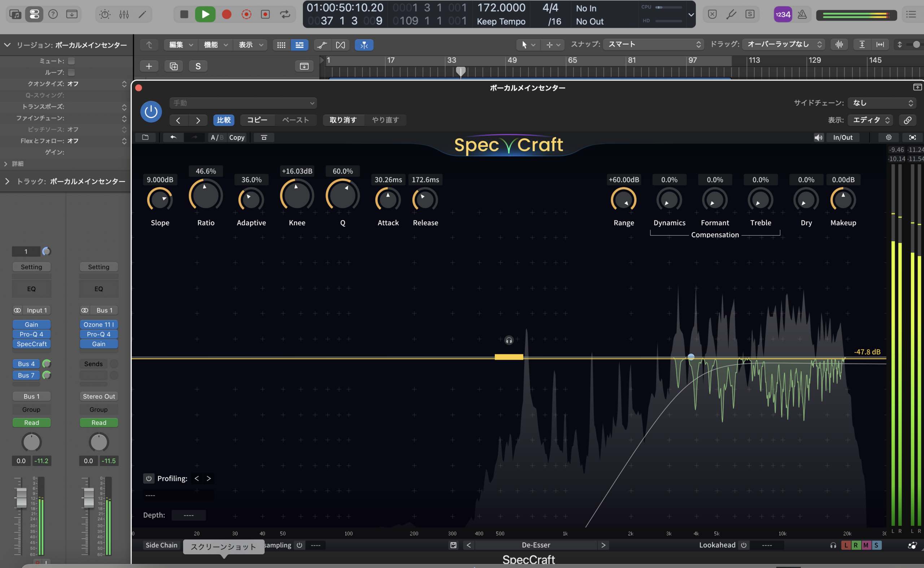This screenshot has height=568, width=924.
Task: Click the Stop button in transport
Action: [184, 14]
